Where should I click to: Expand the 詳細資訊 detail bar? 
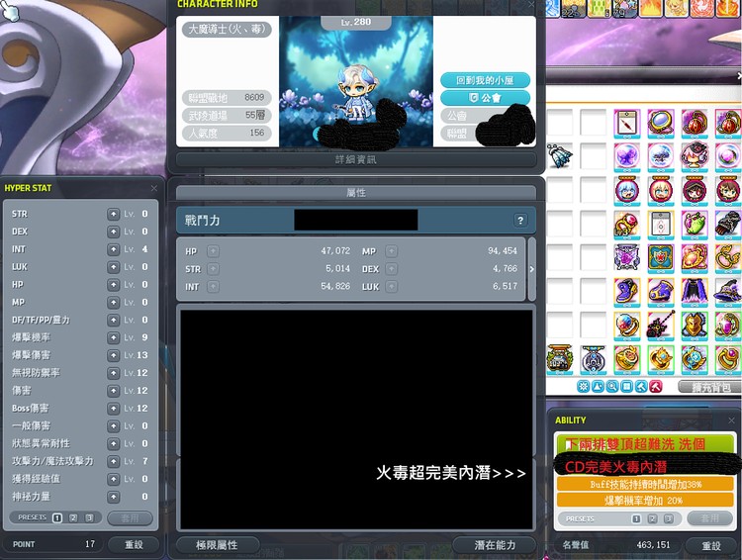[356, 159]
